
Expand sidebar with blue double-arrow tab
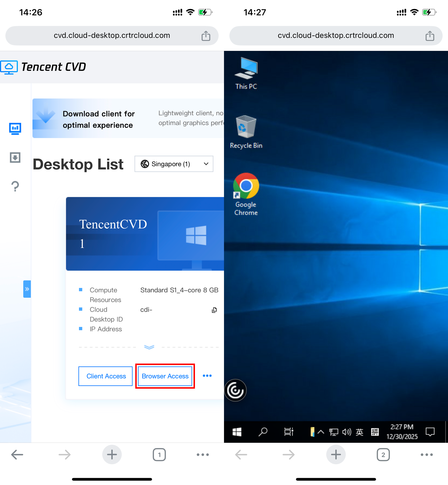pos(27,289)
